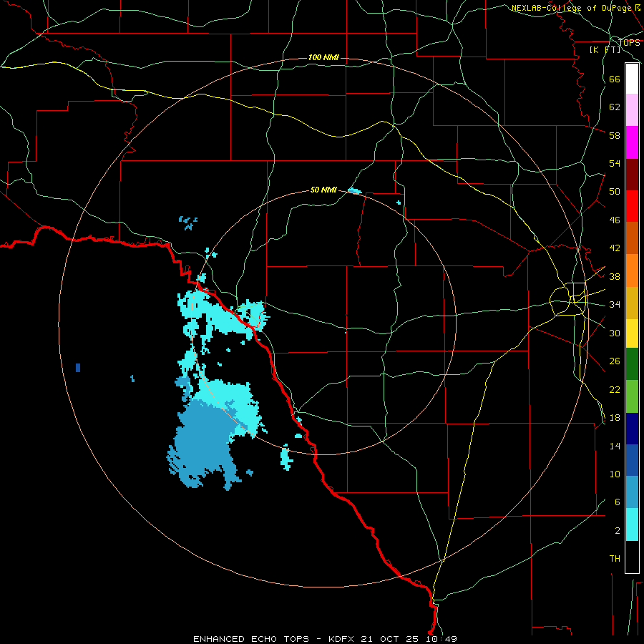Screen dimensions: 644x644
Task: Click the light pink legend swatch
Action: click(632, 110)
